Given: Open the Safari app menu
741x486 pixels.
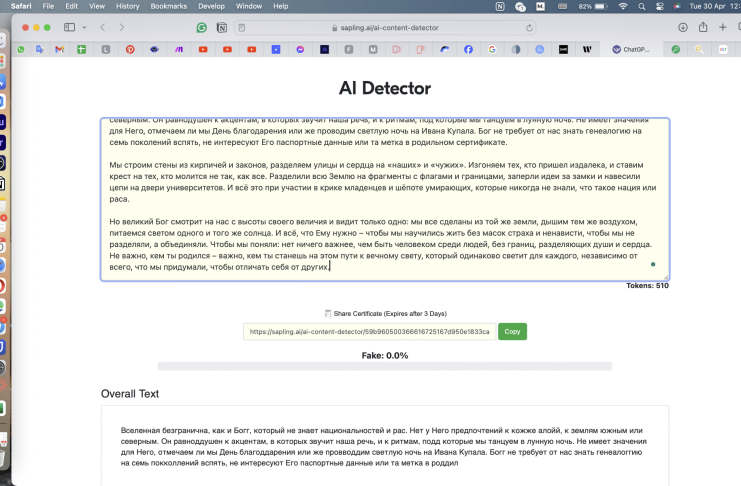Looking at the screenshot, I should [x=21, y=6].
